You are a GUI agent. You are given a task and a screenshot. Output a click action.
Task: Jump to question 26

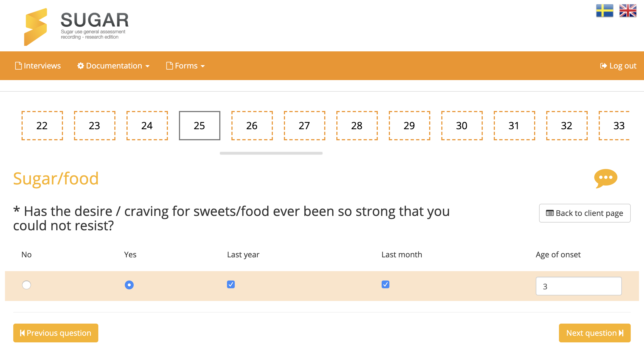[252, 126]
